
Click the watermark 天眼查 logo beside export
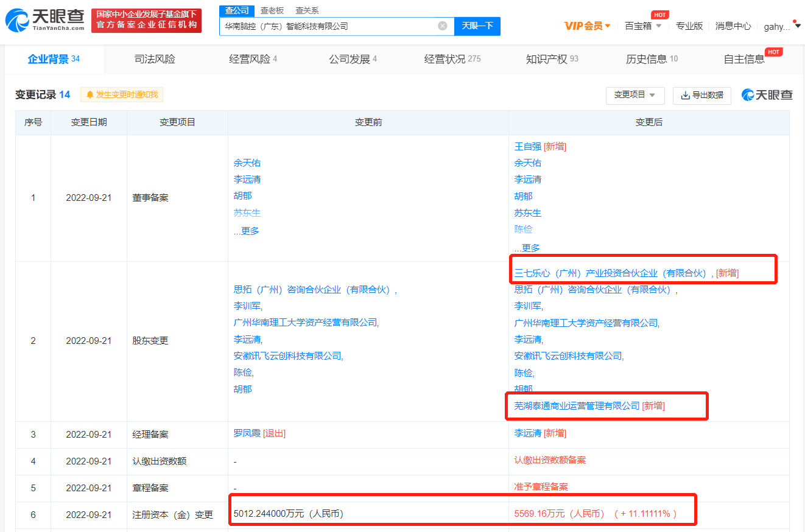[x=767, y=95]
